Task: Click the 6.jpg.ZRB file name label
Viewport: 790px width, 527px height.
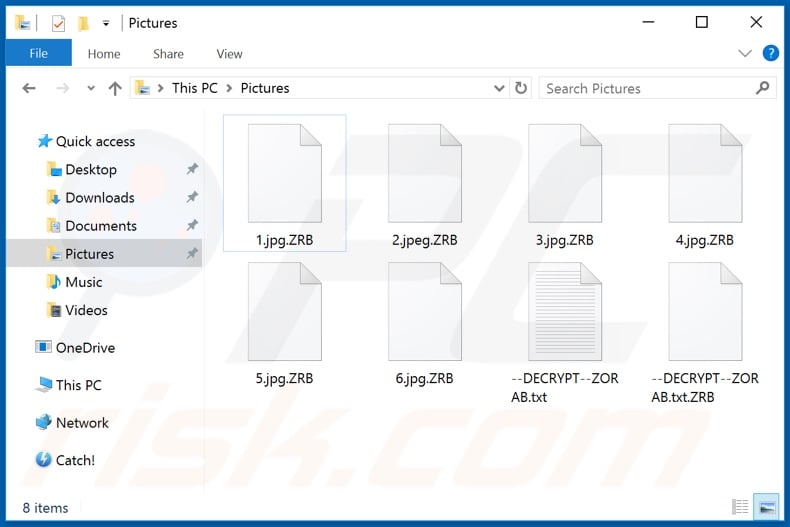Action: [425, 378]
